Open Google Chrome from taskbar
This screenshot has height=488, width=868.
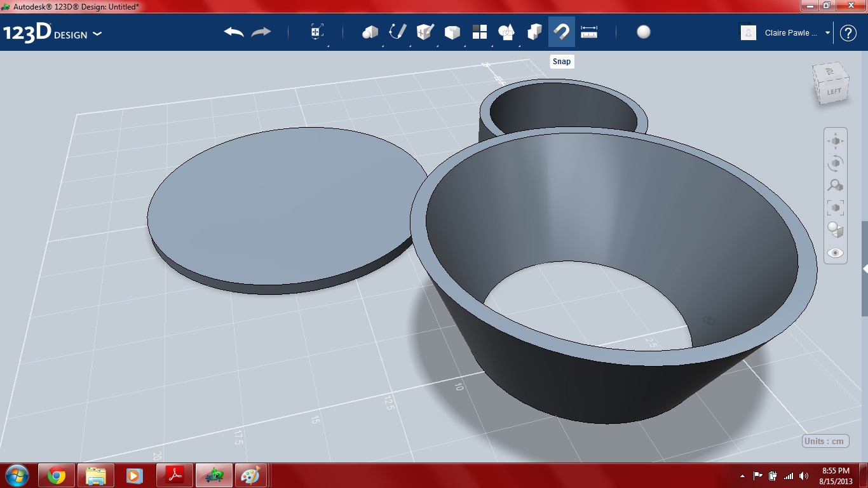point(56,475)
